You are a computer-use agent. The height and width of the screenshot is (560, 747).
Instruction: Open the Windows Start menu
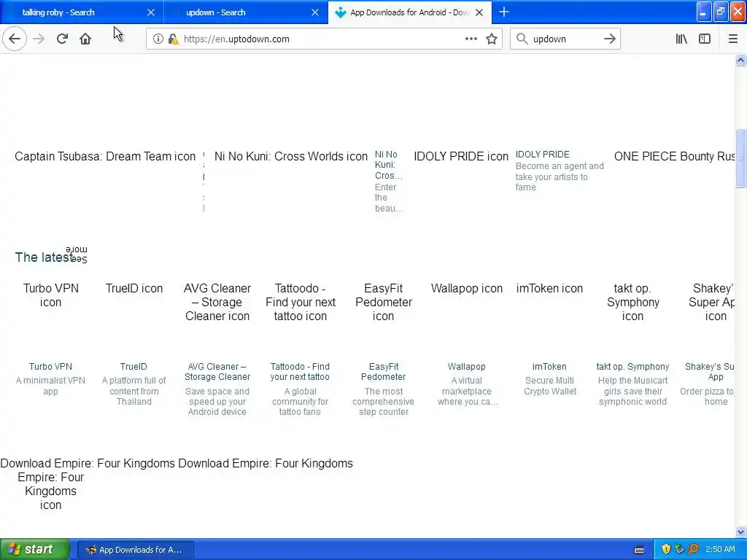[x=35, y=550]
